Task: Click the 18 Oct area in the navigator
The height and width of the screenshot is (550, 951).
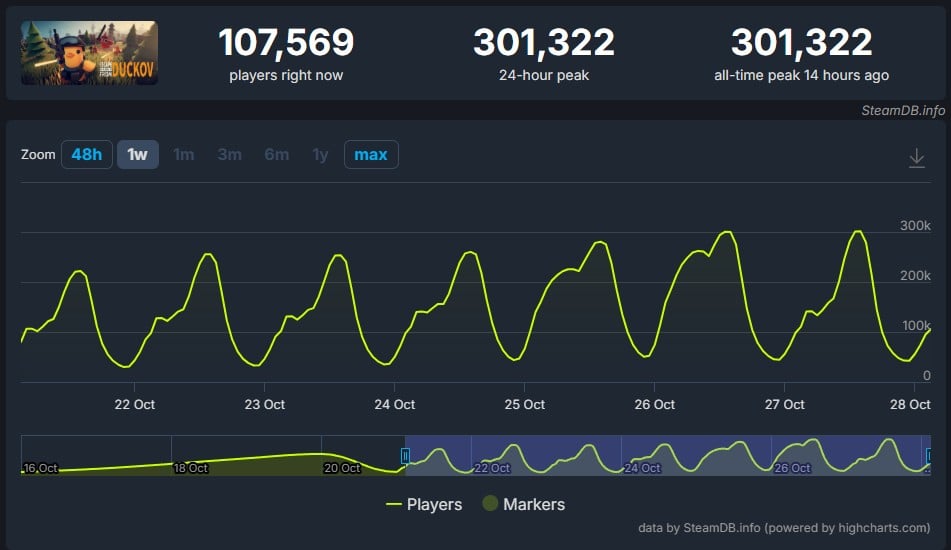Action: (190, 468)
